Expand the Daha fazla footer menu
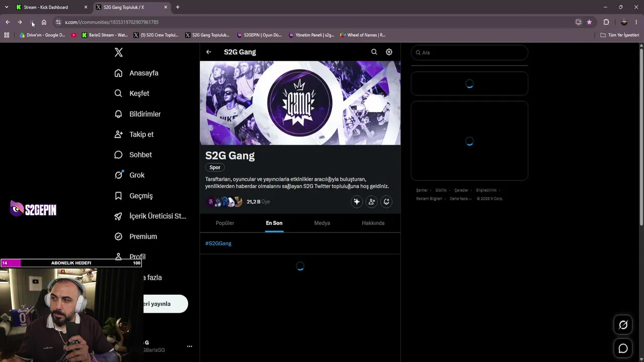This screenshot has width=644, height=362. [460, 199]
